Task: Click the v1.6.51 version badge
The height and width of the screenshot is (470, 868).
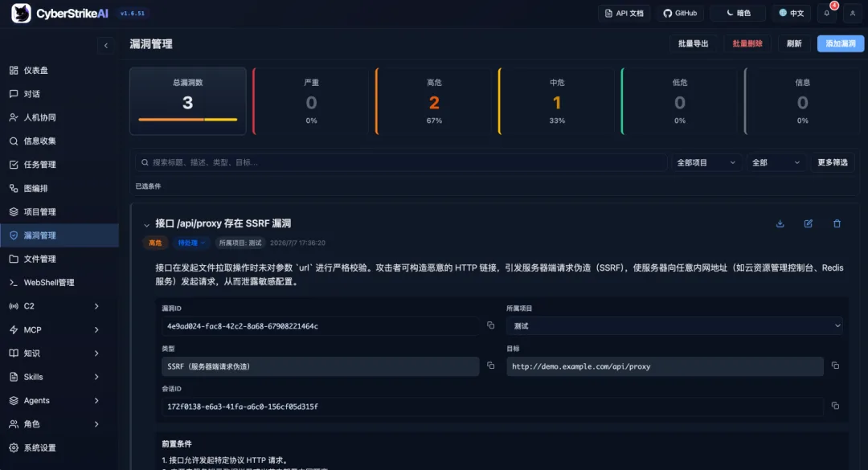Action: pyautogui.click(x=133, y=14)
